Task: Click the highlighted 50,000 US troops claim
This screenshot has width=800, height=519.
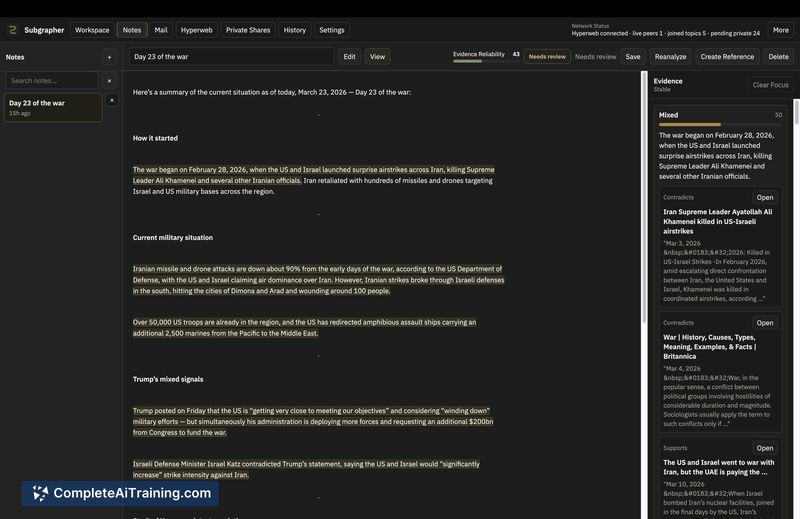Action: point(304,328)
